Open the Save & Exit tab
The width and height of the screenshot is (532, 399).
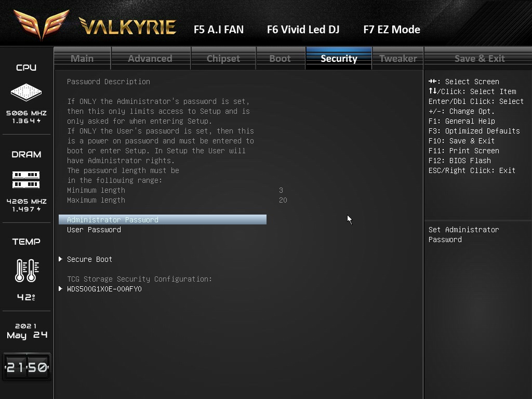479,58
